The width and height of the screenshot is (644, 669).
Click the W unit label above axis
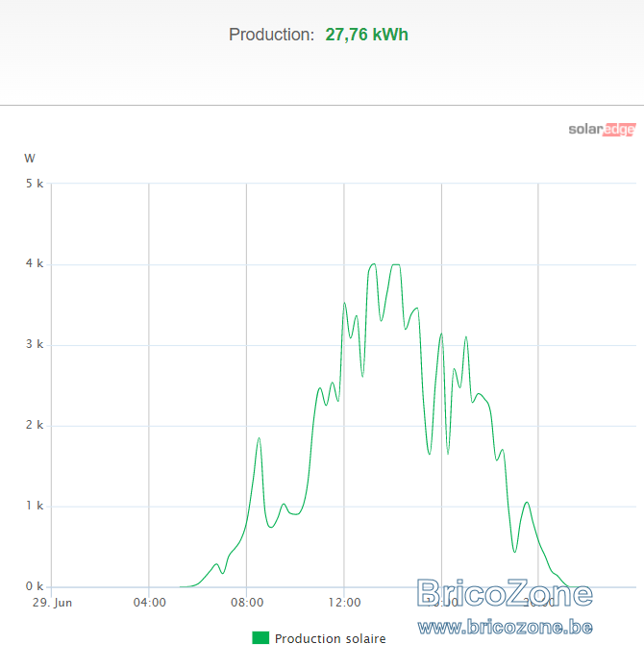(30, 159)
